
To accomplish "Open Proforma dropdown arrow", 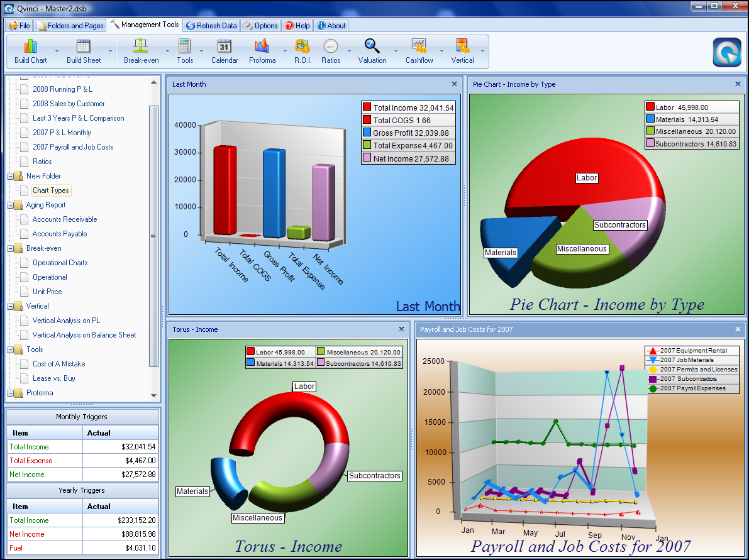I will point(285,51).
